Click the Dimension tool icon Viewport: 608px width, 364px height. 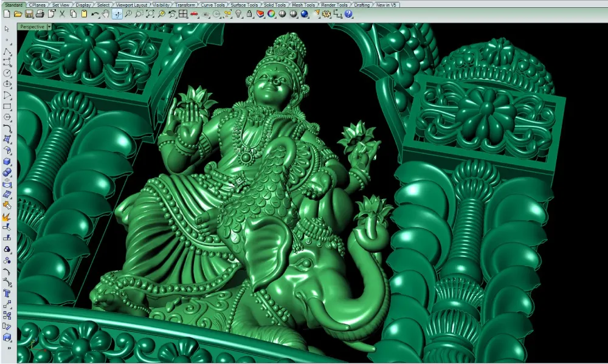pyautogui.click(x=337, y=14)
